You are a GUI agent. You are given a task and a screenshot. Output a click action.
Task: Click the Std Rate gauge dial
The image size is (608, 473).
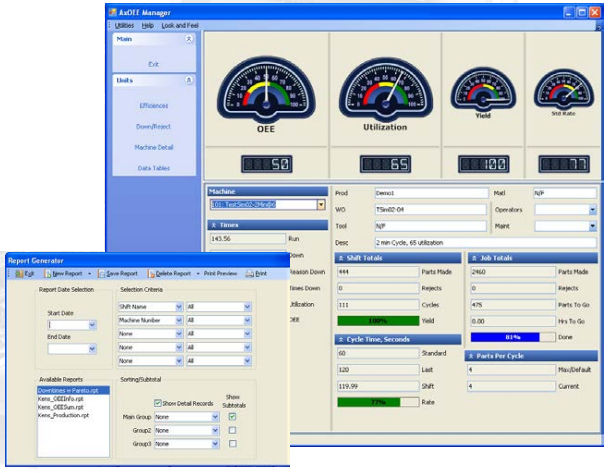[x=563, y=90]
